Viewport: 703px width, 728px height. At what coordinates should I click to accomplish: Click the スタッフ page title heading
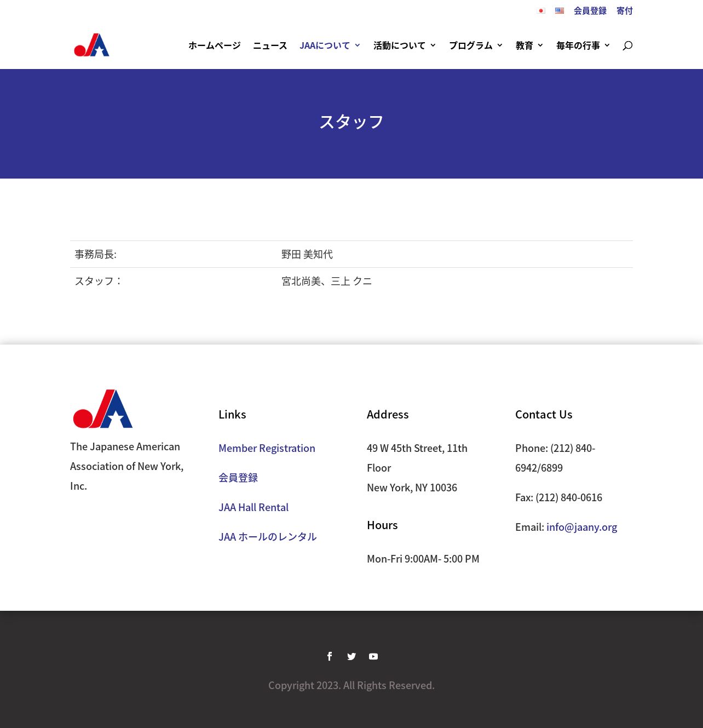click(351, 122)
